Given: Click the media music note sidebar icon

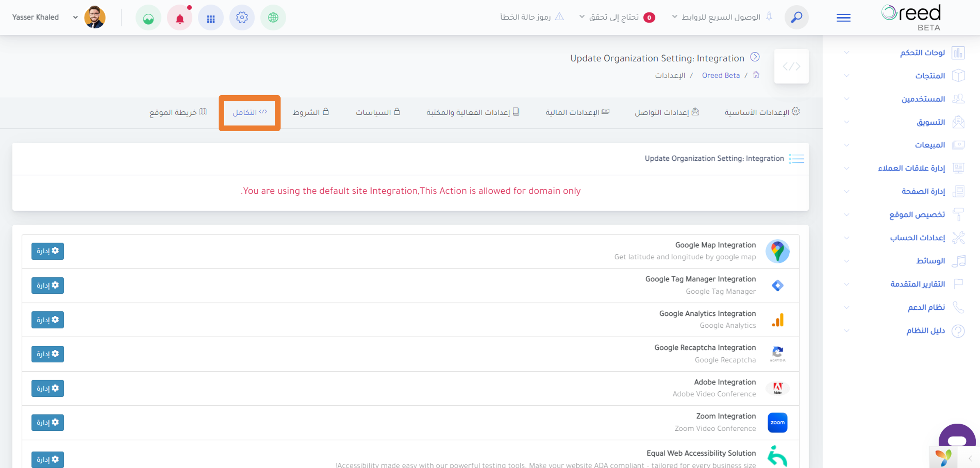Looking at the screenshot, I should click(x=958, y=261).
